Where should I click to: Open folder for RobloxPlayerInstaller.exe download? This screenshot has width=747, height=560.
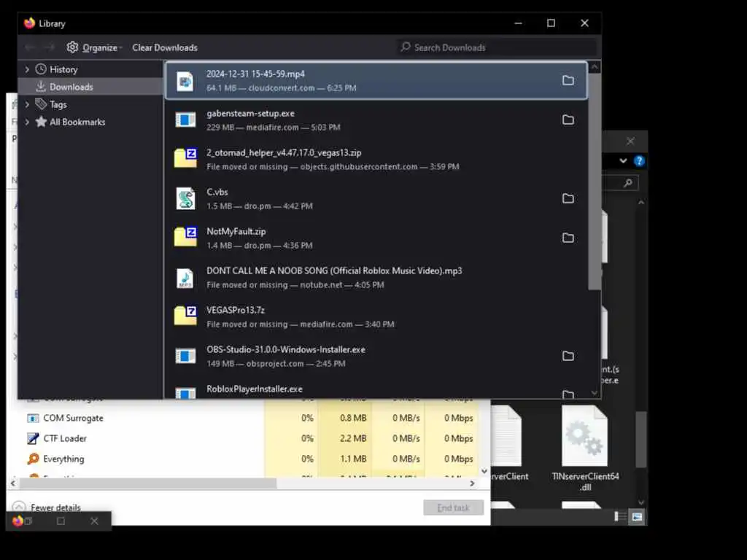568,394
